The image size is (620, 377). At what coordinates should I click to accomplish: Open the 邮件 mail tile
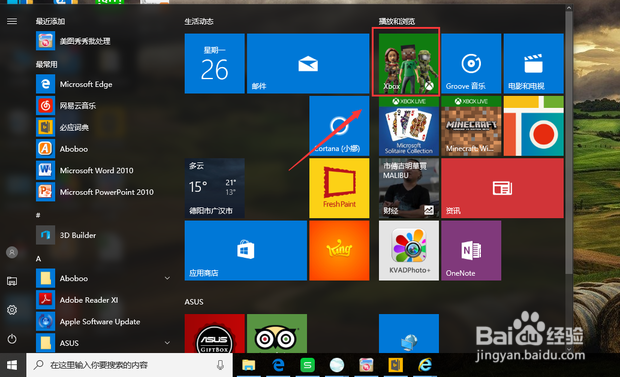[x=308, y=63]
